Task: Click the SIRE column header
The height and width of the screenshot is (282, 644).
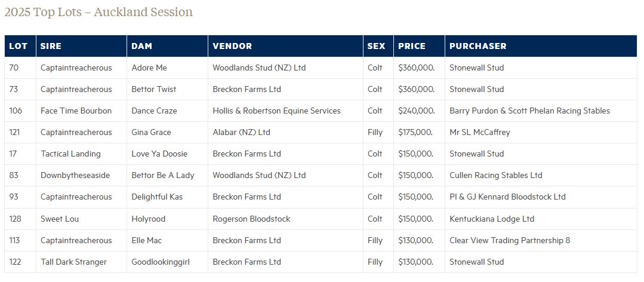Action: pyautogui.click(x=51, y=46)
